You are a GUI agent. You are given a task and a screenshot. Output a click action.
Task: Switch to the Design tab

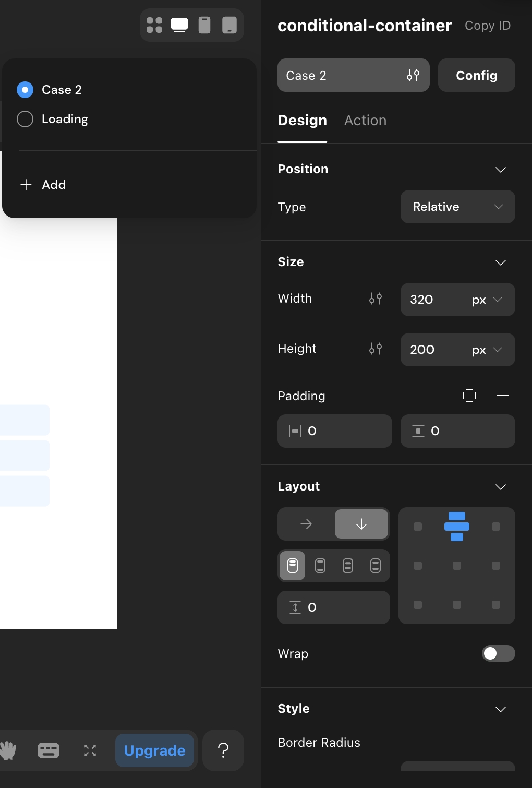(x=303, y=121)
